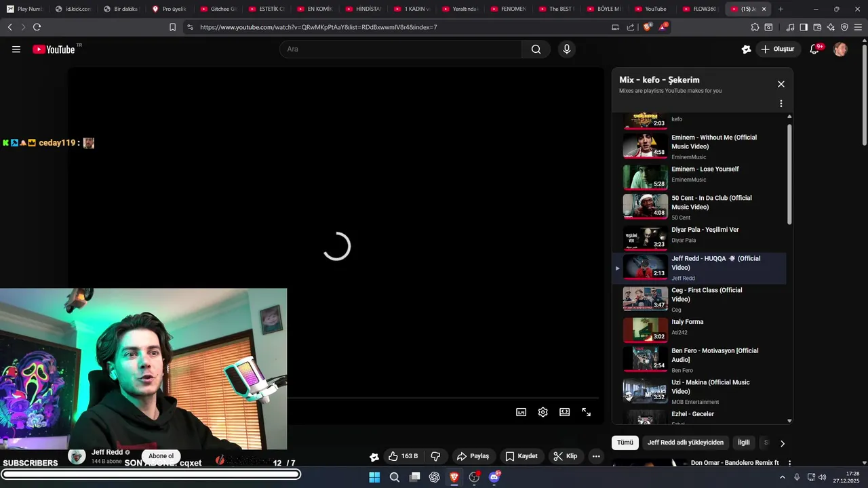The height and width of the screenshot is (488, 868).
Task: Open the browser extensions puzzle icon
Action: [x=755, y=27]
